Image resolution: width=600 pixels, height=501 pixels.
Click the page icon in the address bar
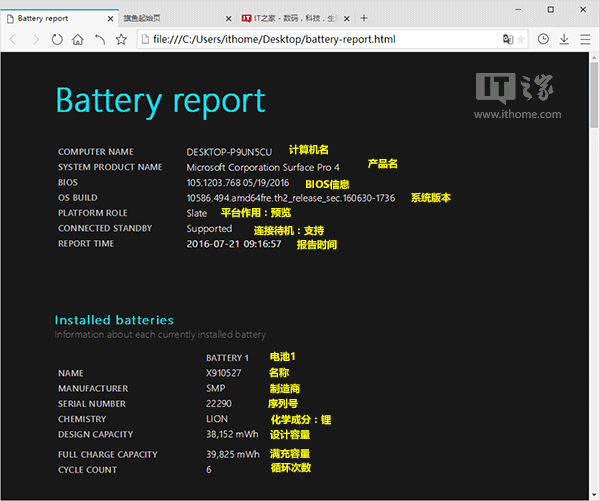coord(145,39)
